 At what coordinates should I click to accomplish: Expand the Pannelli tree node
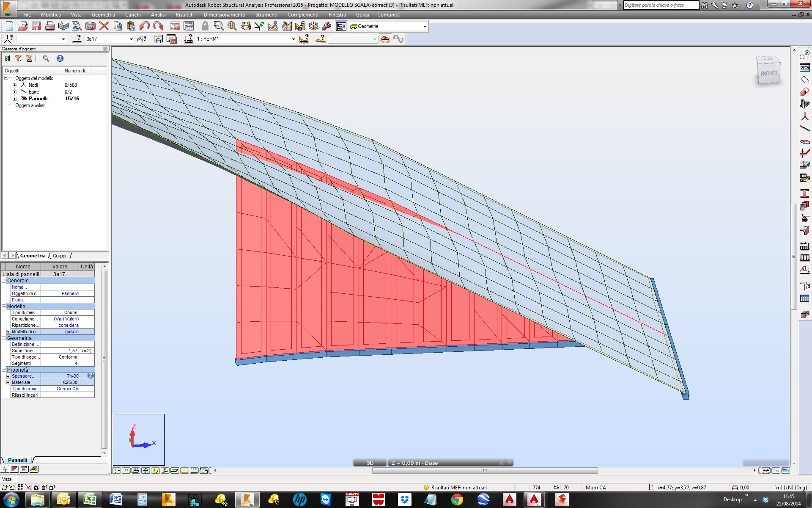click(14, 99)
